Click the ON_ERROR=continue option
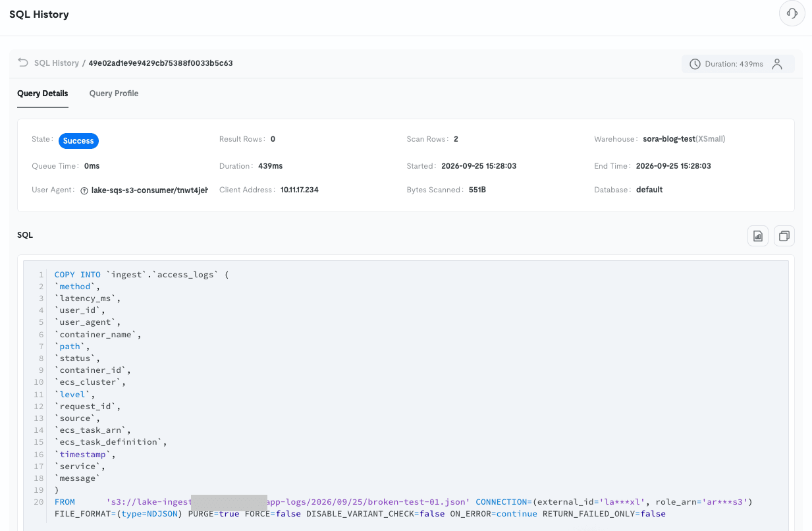This screenshot has height=531, width=812. point(494,514)
